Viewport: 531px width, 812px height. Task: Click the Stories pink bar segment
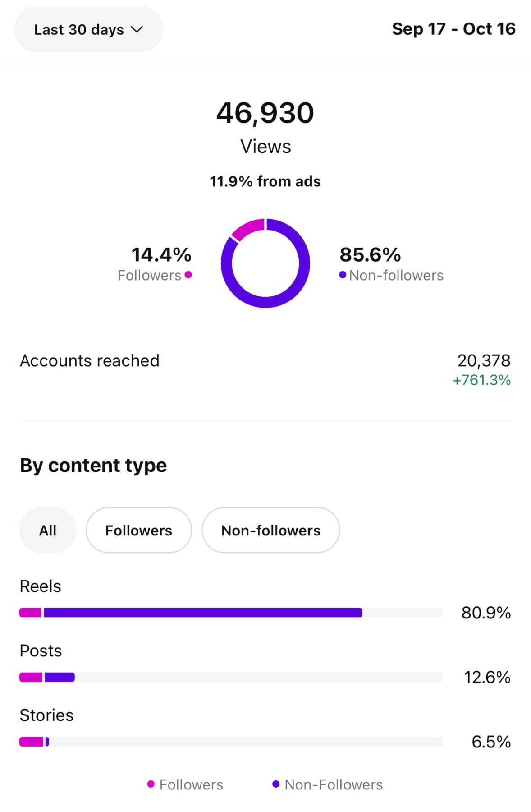coord(31,742)
